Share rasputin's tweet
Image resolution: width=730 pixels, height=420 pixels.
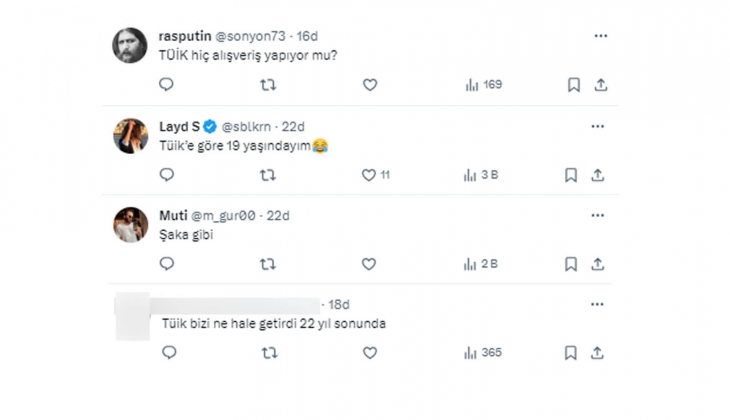point(600,86)
